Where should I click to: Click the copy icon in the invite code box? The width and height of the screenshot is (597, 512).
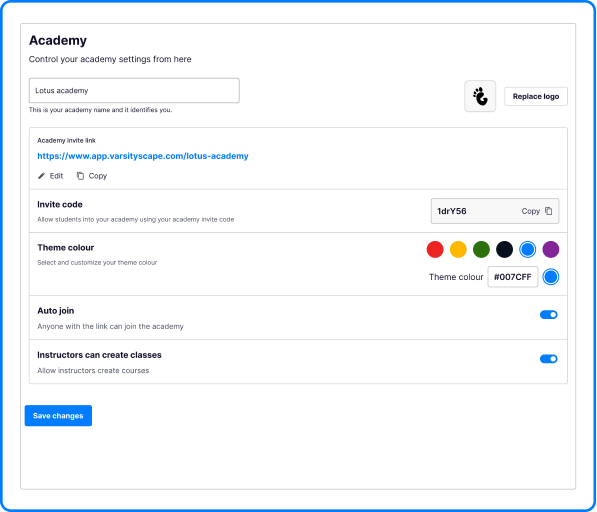click(x=548, y=211)
